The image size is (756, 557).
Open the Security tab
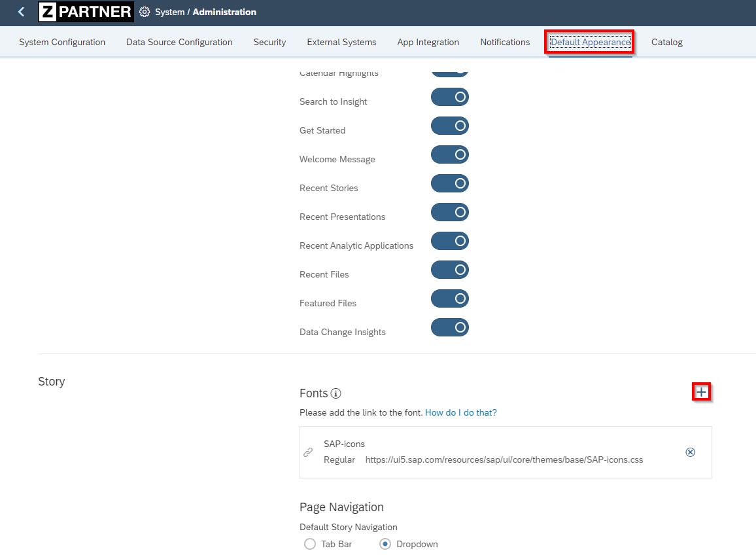(x=269, y=42)
